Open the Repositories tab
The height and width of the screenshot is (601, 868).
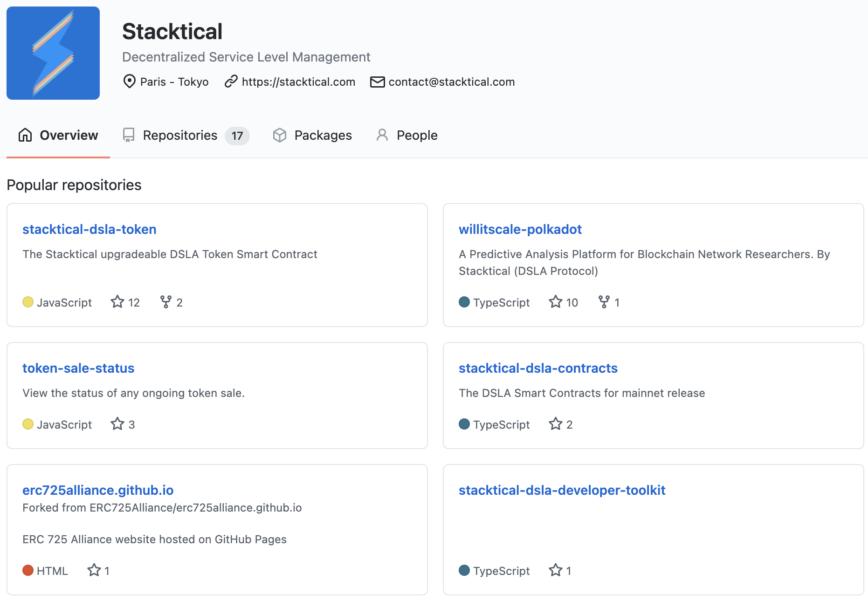pyautogui.click(x=186, y=135)
